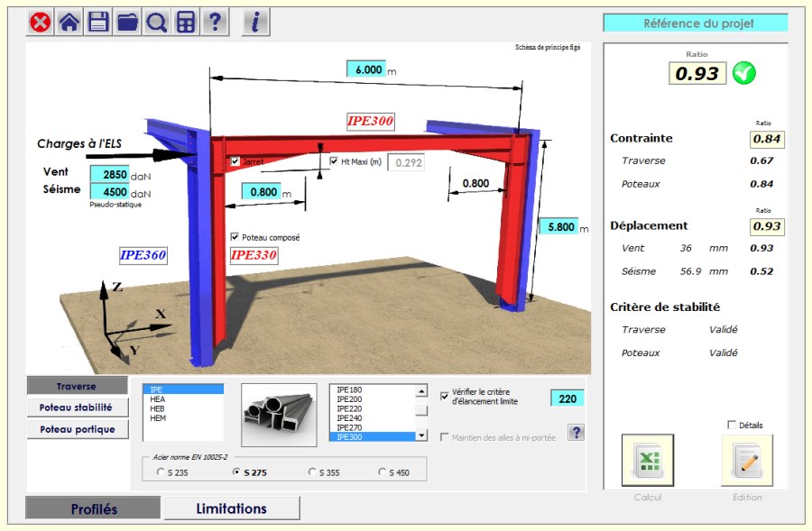Open the information 'i' icon
This screenshot has width=812, height=531.
(x=255, y=23)
